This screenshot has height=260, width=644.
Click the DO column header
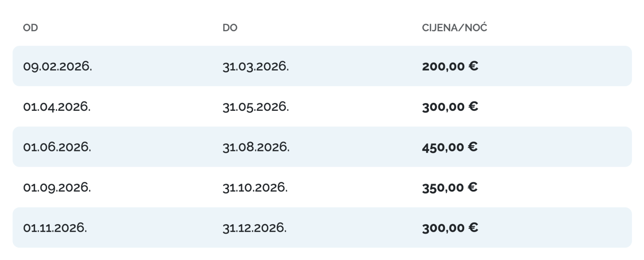click(230, 28)
